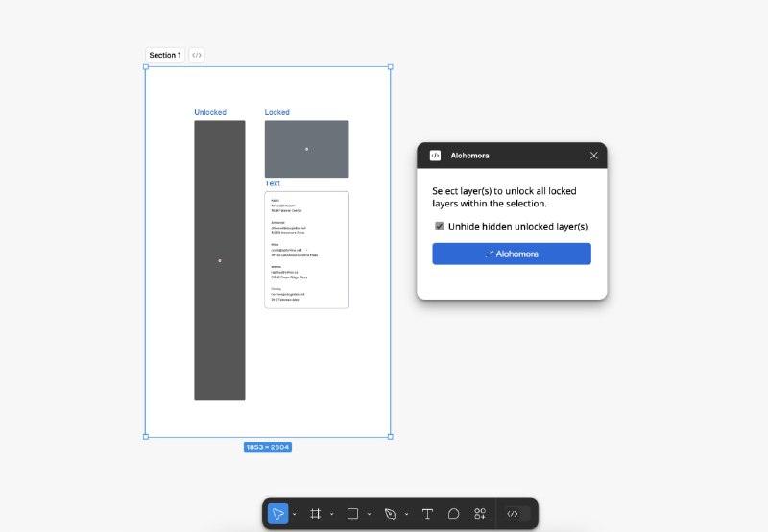Click the Section 1 label
The image size is (768, 532).
(164, 56)
